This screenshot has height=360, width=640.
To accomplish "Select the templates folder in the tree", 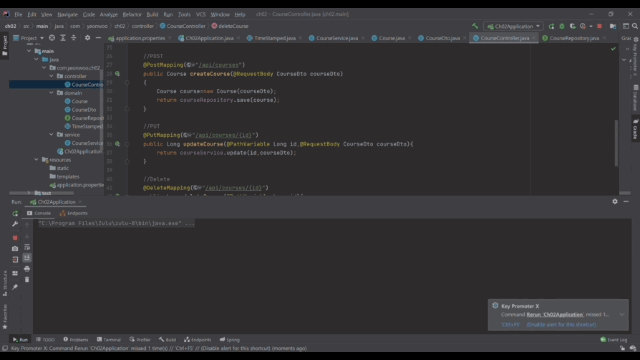I will 64,177.
